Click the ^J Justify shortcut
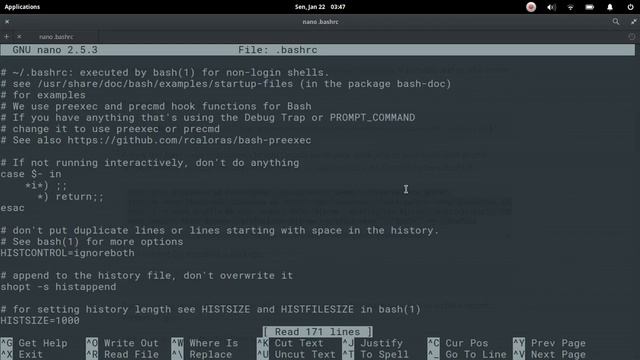Screen dimensions: 640x360 (x=373, y=343)
